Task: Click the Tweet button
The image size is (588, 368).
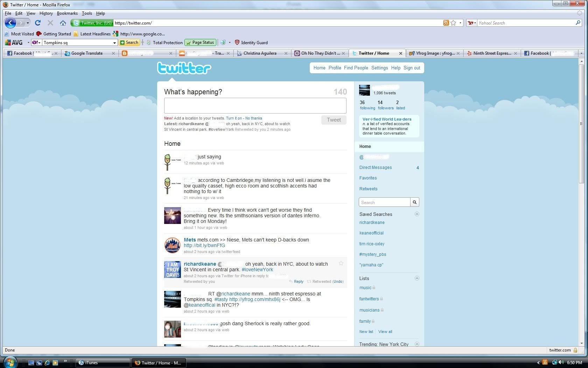Action: [x=334, y=120]
